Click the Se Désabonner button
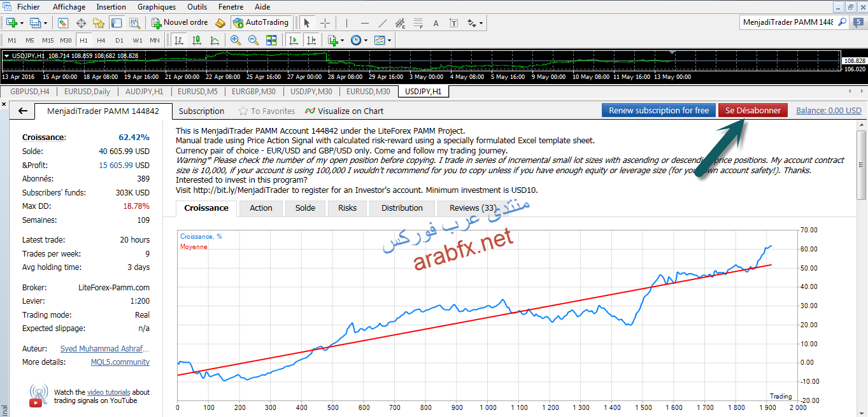The image size is (868, 417). point(753,111)
